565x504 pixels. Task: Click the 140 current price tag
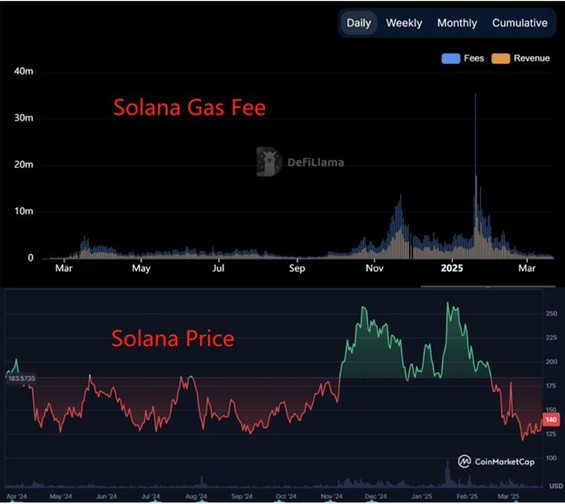coord(551,420)
